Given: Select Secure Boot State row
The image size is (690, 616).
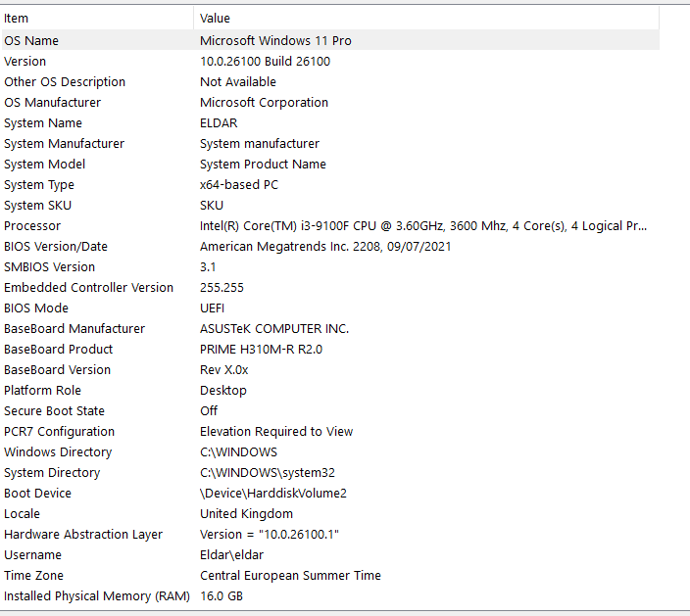Looking at the screenshot, I should pyautogui.click(x=330, y=411).
